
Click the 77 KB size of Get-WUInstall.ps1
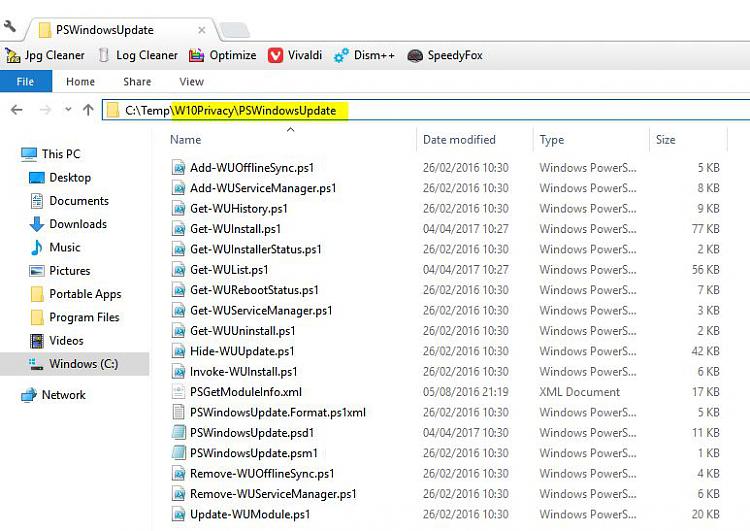706,229
